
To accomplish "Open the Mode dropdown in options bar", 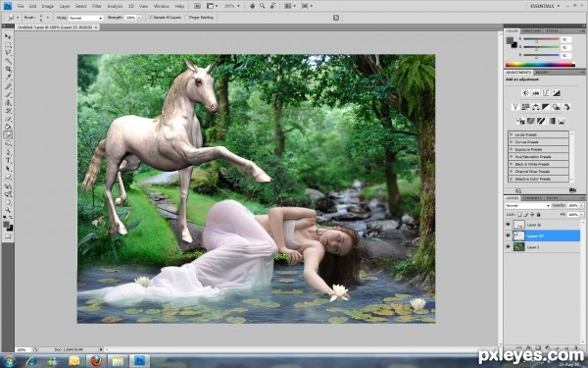I will pos(85,18).
